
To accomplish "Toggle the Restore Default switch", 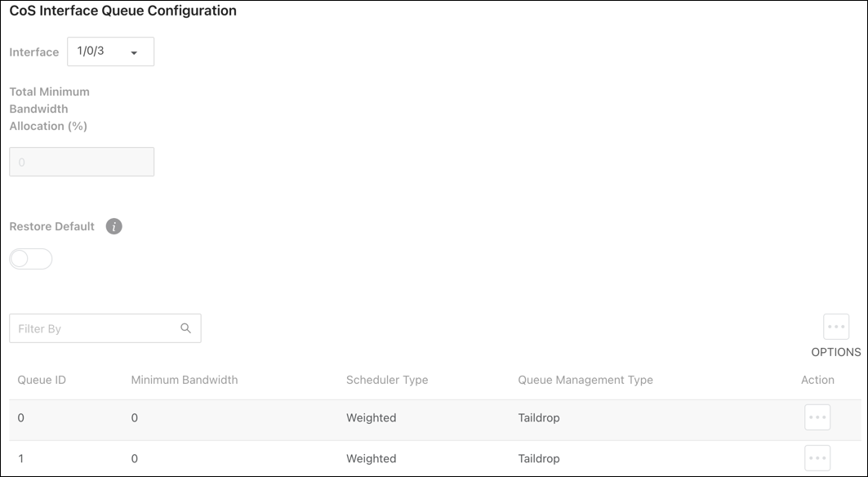I will coord(31,259).
